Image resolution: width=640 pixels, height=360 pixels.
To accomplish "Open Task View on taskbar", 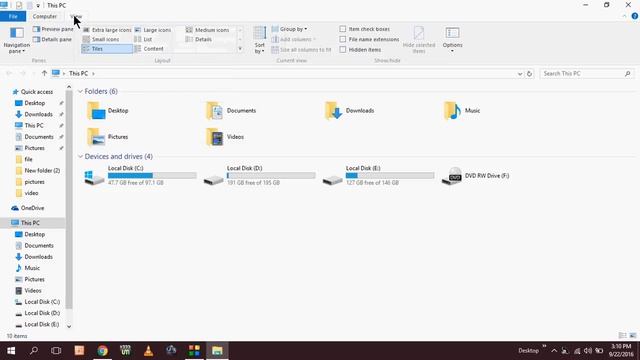I will [56, 351].
